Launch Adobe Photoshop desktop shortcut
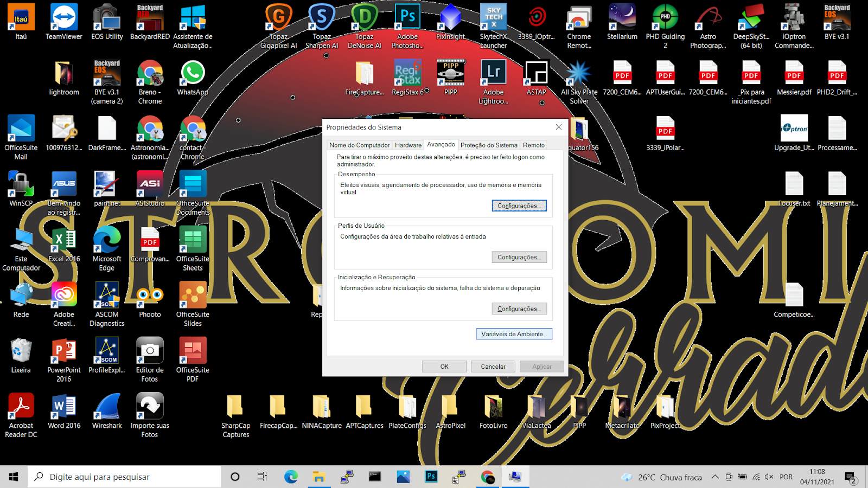 tap(407, 26)
